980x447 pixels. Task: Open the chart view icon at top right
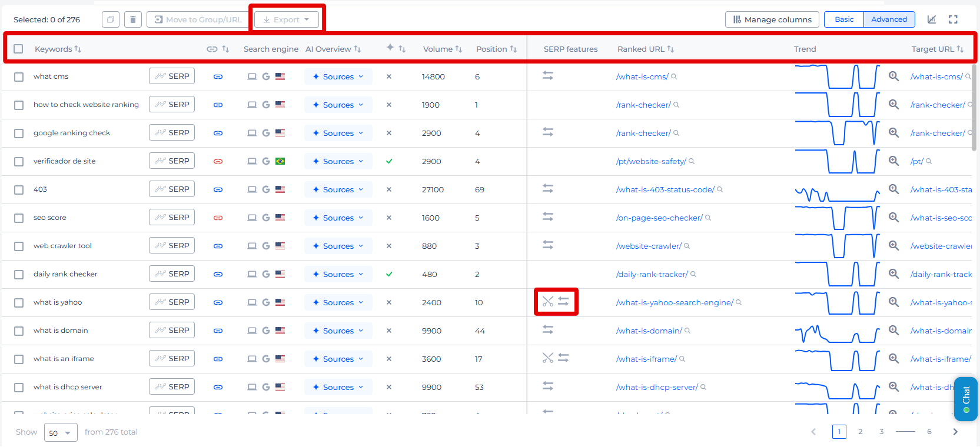click(x=932, y=19)
